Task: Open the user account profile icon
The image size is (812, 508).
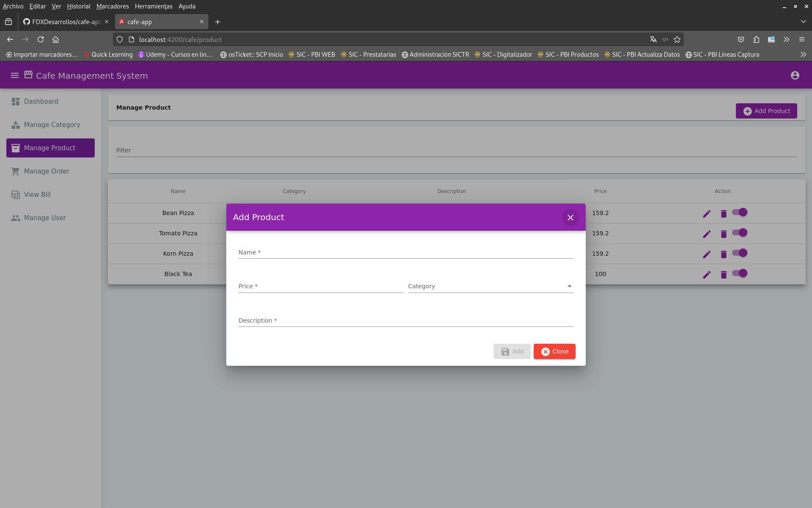Action: click(x=795, y=75)
